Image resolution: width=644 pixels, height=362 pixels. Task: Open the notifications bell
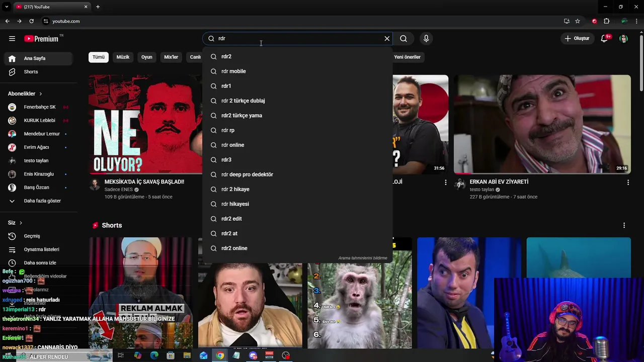coord(605,39)
